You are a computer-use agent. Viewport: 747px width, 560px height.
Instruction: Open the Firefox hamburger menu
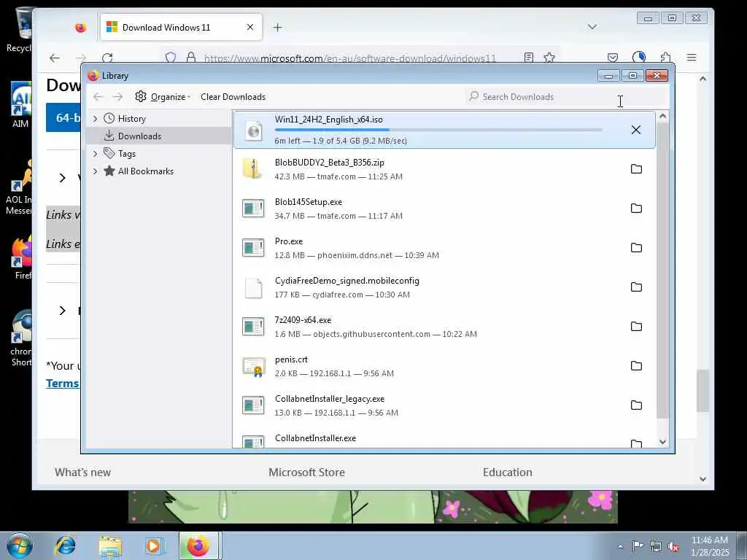[692, 58]
